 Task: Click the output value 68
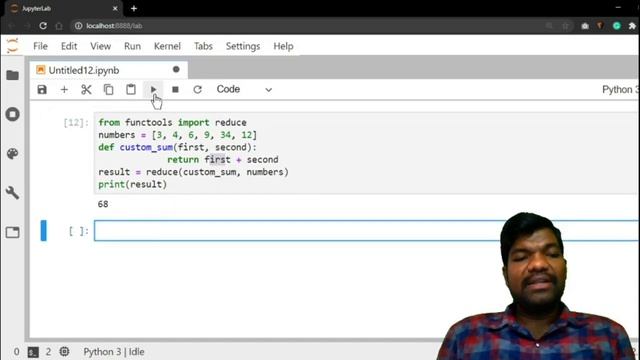103,204
